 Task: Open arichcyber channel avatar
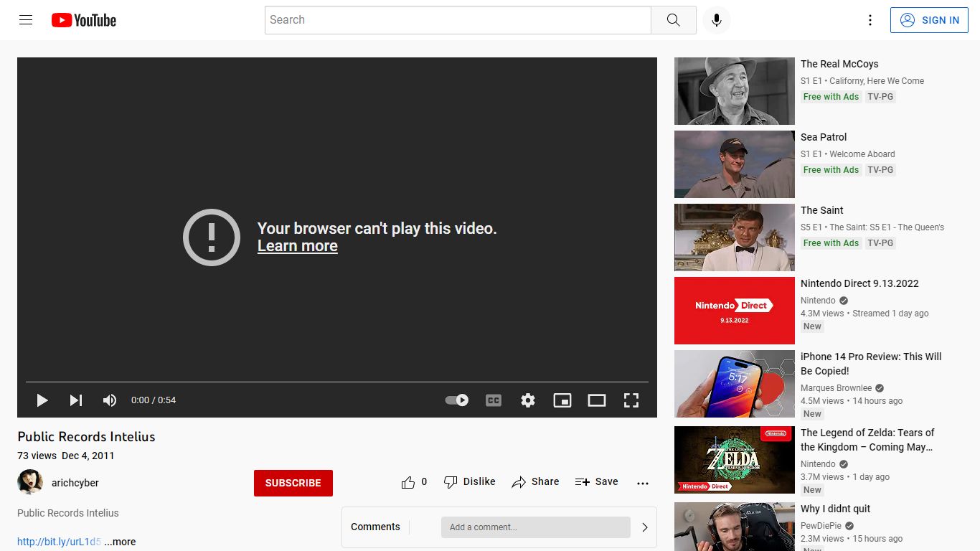click(x=30, y=482)
